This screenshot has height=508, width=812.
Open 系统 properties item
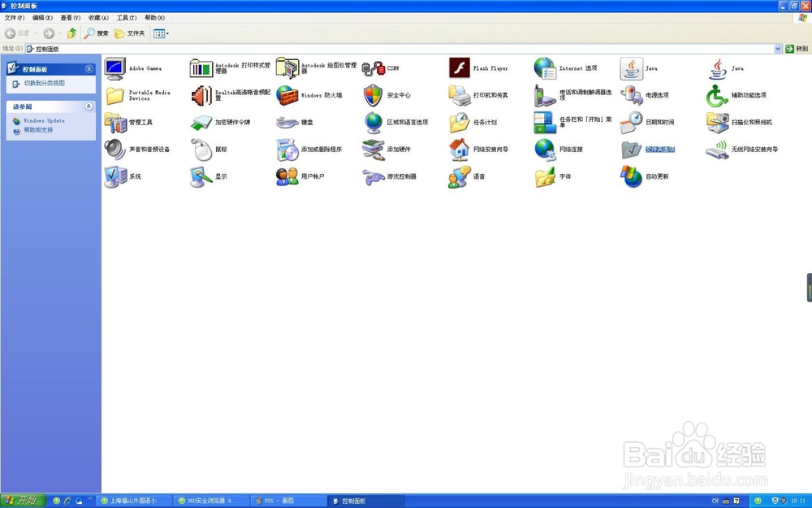(x=123, y=176)
